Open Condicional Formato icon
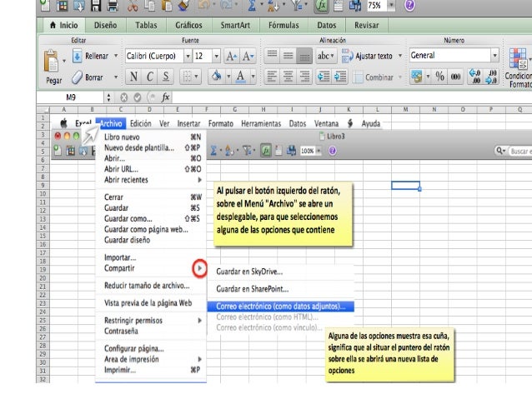Image resolution: width=532 pixels, height=399 pixels. pos(518,58)
